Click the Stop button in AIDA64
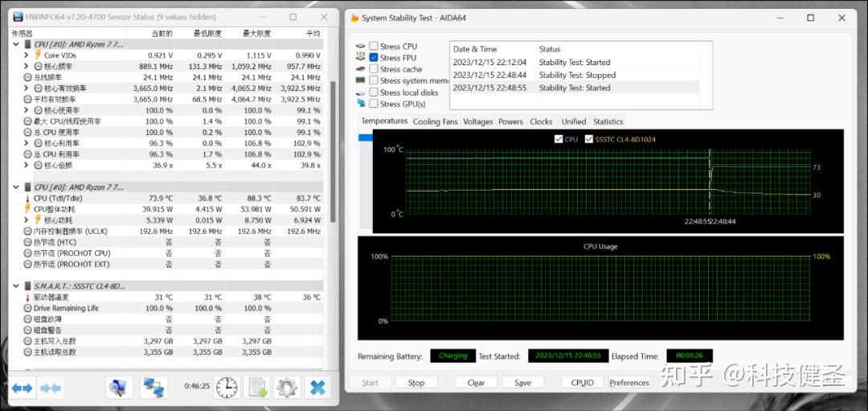This screenshot has width=868, height=411. tap(416, 382)
